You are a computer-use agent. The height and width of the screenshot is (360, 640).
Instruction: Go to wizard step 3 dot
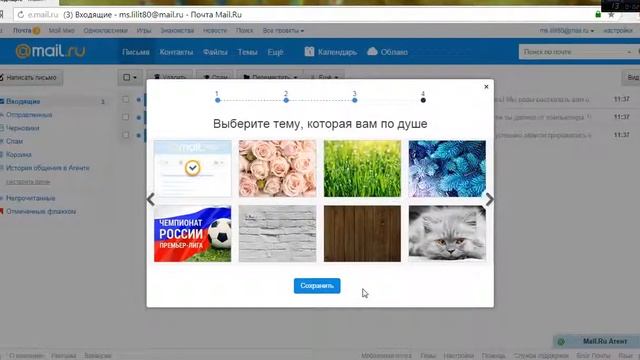point(355,100)
